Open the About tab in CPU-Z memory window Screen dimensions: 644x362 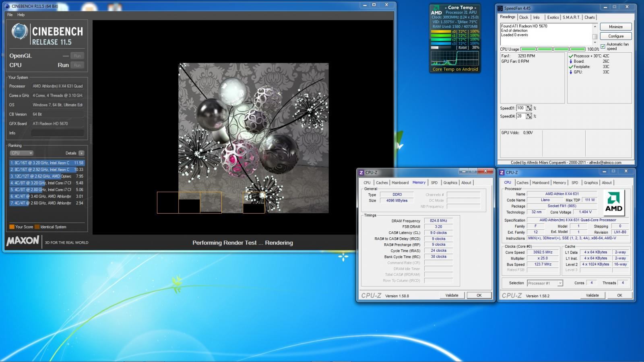click(x=466, y=183)
